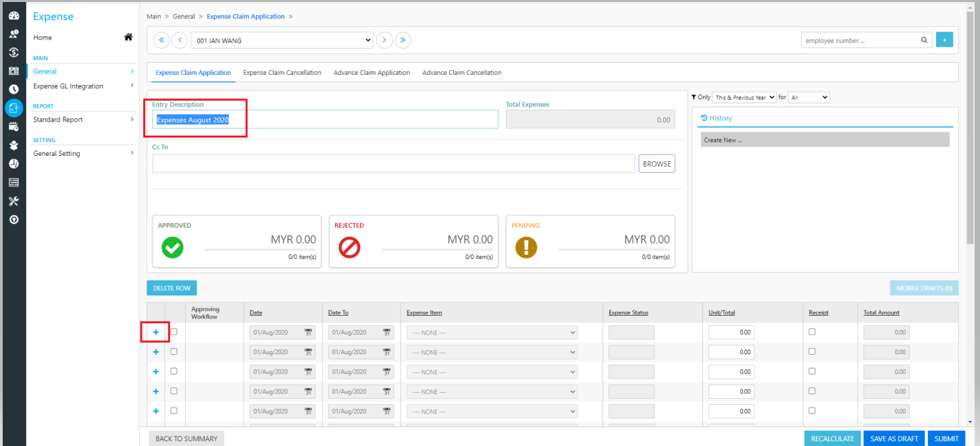Click the Entry Description text field
This screenshot has height=446, width=980.
[324, 119]
